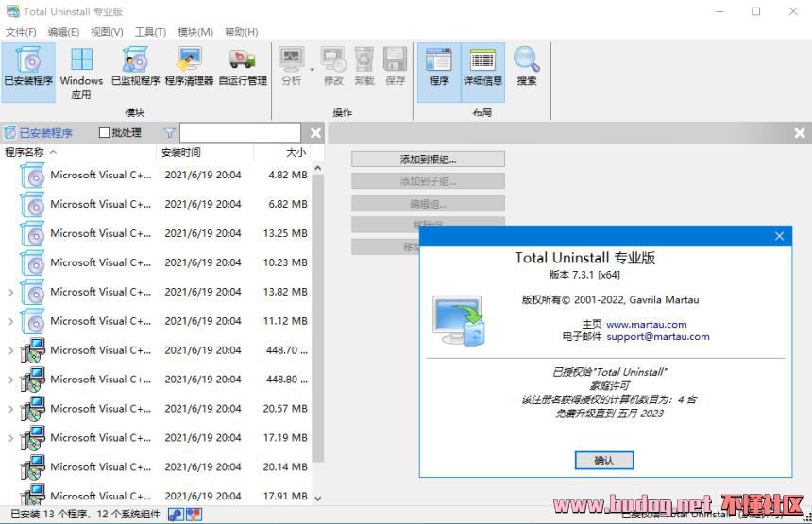Open the Windows 应用 module
This screenshot has height=524, width=812.
(81, 73)
